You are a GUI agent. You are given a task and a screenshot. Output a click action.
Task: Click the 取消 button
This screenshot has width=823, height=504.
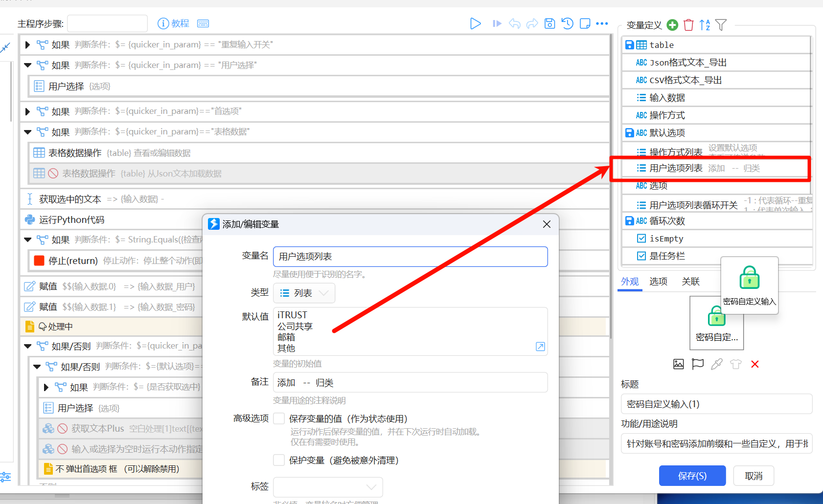[x=754, y=476]
